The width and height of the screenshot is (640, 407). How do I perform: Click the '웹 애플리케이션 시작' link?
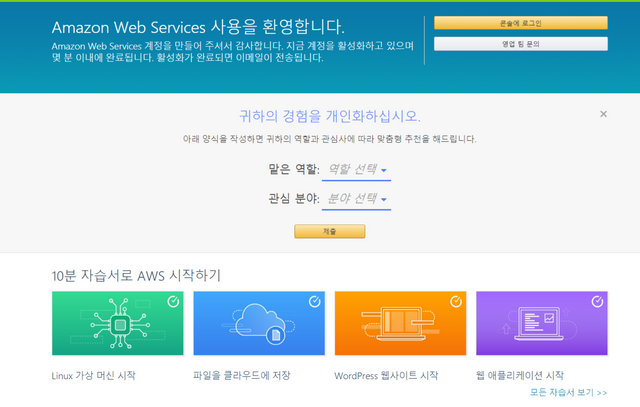(x=520, y=376)
